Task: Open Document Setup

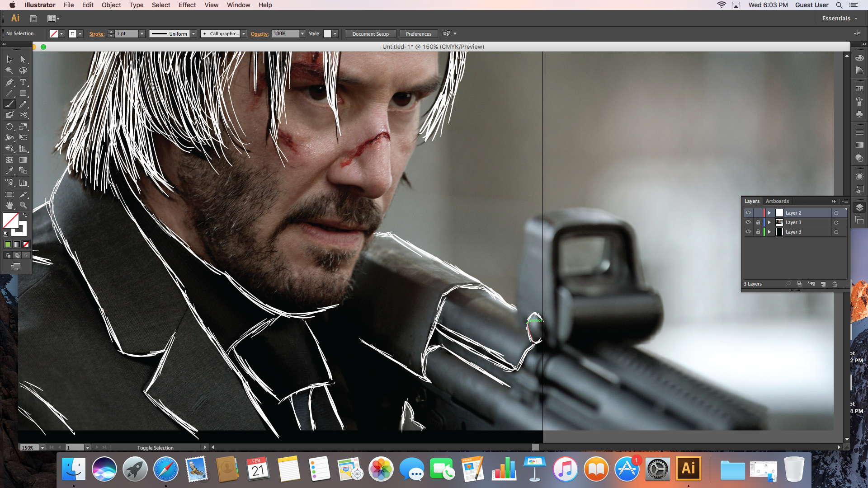Action: [x=370, y=33]
